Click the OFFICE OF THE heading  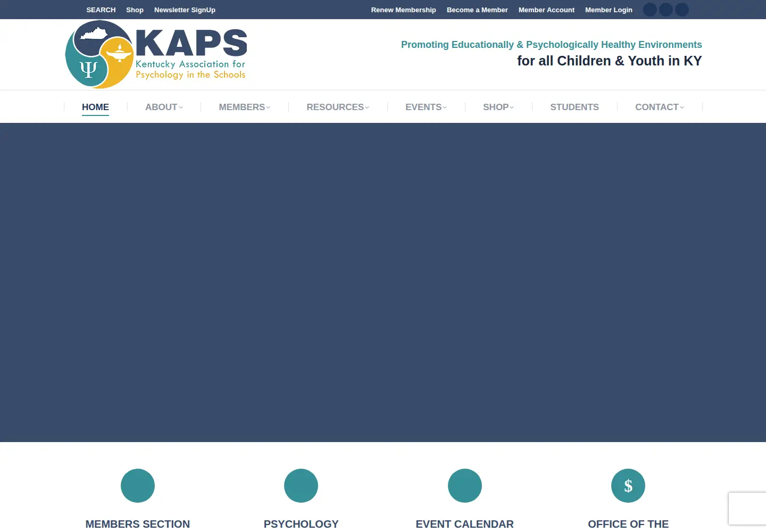(x=628, y=524)
